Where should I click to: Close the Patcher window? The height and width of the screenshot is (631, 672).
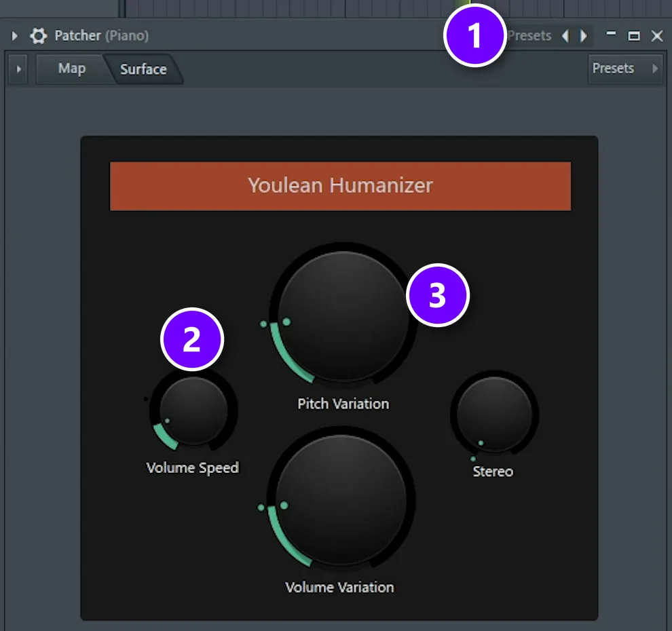click(657, 36)
